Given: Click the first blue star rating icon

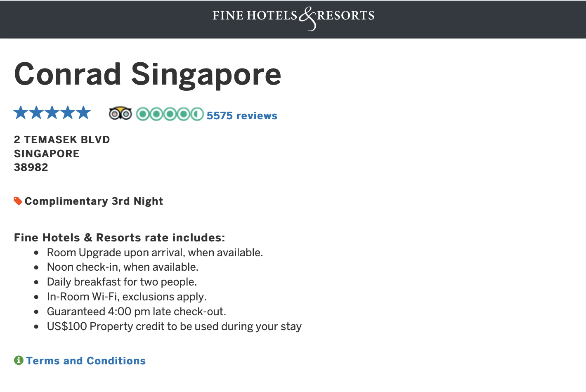Looking at the screenshot, I should (x=21, y=113).
